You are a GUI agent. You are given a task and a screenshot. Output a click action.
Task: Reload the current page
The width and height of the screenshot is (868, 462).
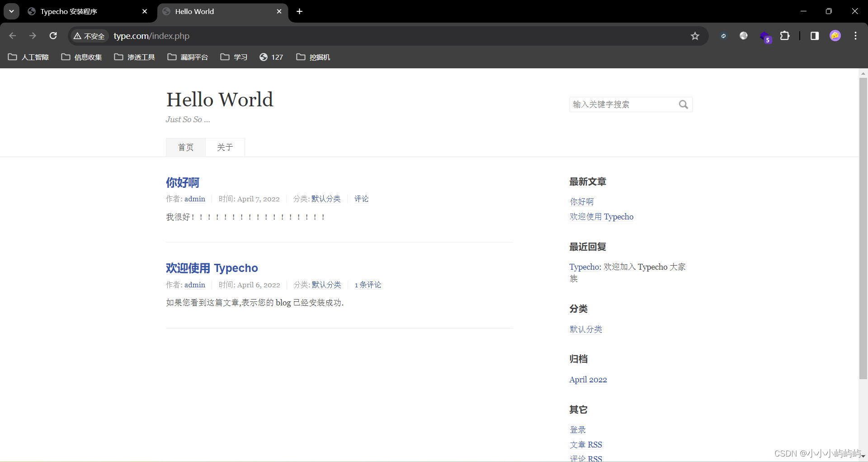[53, 36]
